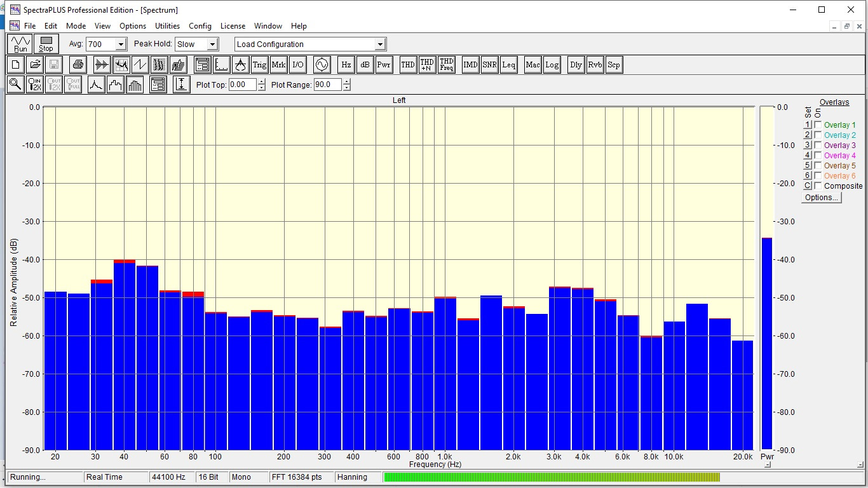Click the overlay Options... button
868x488 pixels.
click(x=821, y=198)
